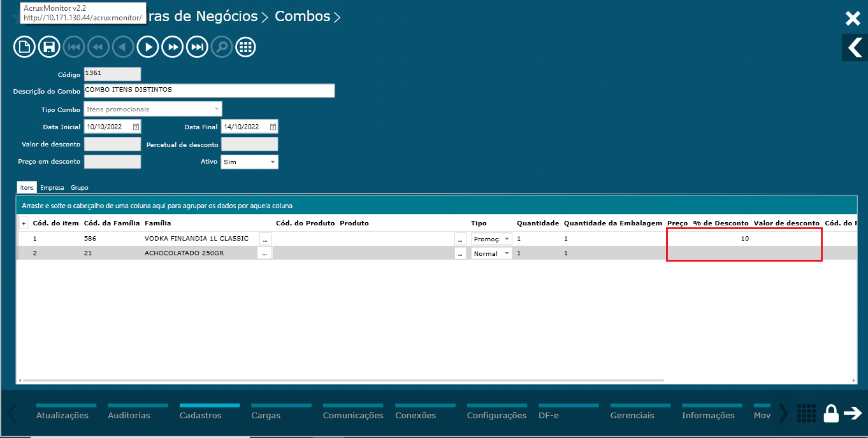Image resolution: width=868 pixels, height=438 pixels.
Task: Sort by the % de Desconto header
Action: (721, 223)
